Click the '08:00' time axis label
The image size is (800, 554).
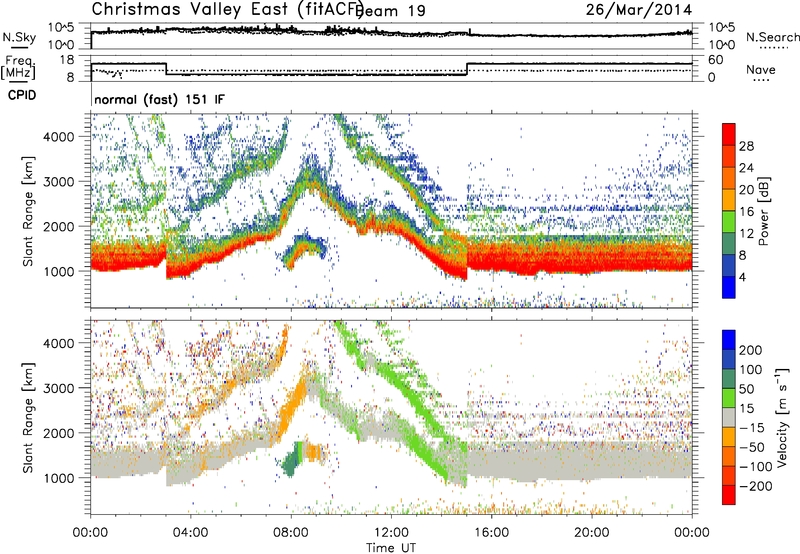tap(291, 533)
